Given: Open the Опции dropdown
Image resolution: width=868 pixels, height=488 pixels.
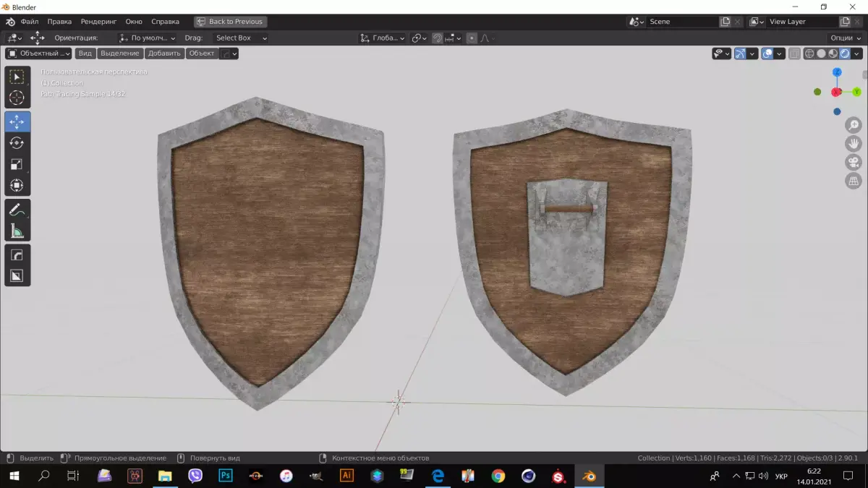Looking at the screenshot, I should (845, 38).
